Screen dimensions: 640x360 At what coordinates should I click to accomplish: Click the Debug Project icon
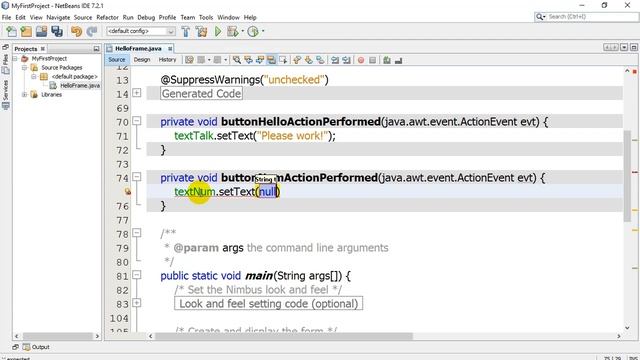tap(232, 31)
